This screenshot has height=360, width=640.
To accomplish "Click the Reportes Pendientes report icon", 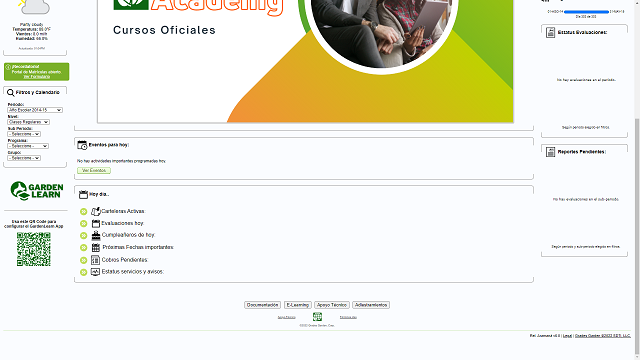I will pyautogui.click(x=550, y=152).
